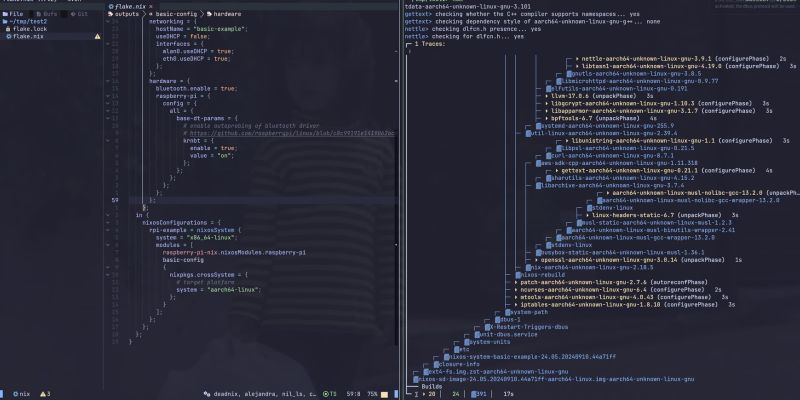The height and width of the screenshot is (400, 800).
Task: Click the arrow next to patch 2.7.6 (autoreconfPhase)
Action: [x=516, y=282]
